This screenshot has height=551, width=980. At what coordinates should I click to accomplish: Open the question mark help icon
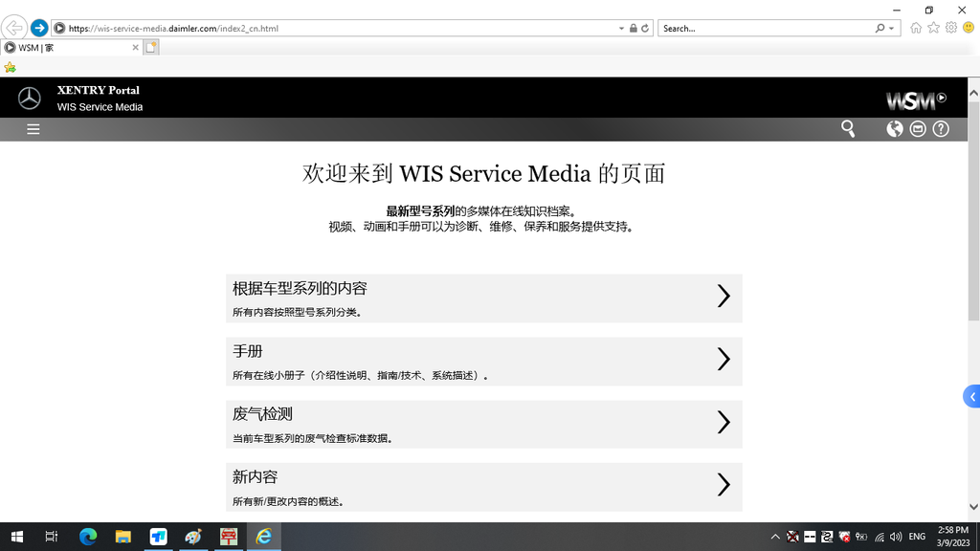(941, 129)
